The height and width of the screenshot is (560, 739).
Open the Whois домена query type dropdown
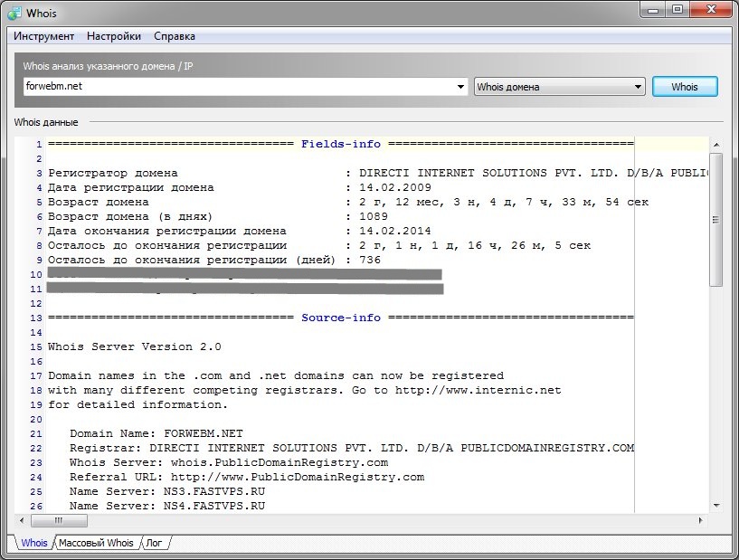coord(559,87)
